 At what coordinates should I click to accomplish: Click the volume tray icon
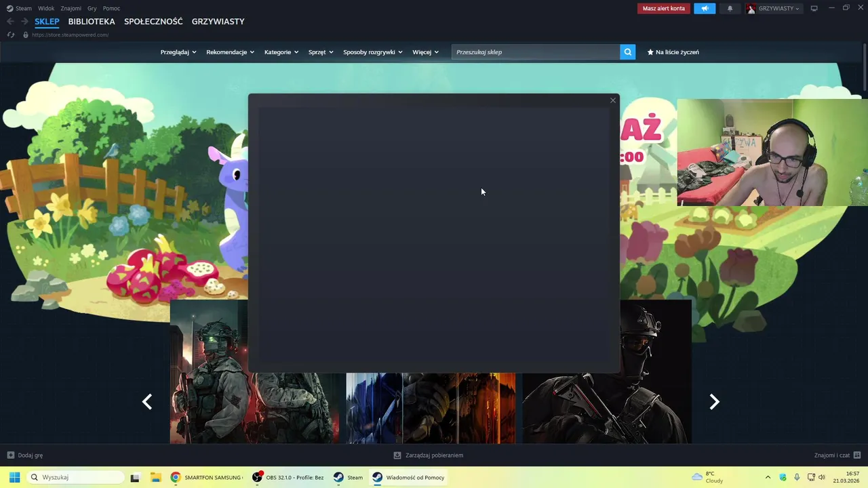[x=822, y=477]
